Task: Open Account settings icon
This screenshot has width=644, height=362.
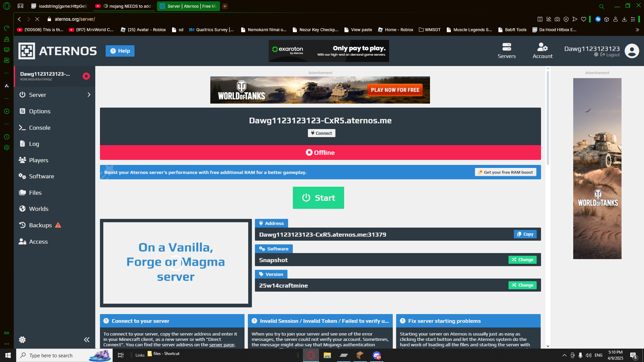Action: tap(542, 51)
